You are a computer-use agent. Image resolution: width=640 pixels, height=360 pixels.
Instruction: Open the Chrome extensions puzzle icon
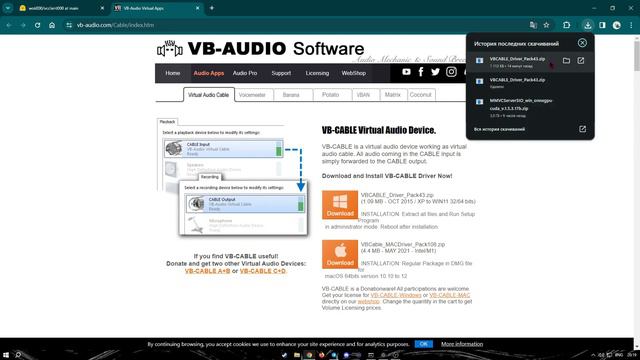pyautogui.click(x=567, y=25)
